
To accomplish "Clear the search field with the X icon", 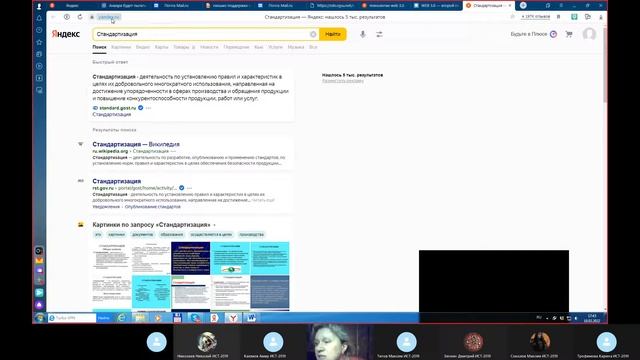I will (313, 34).
